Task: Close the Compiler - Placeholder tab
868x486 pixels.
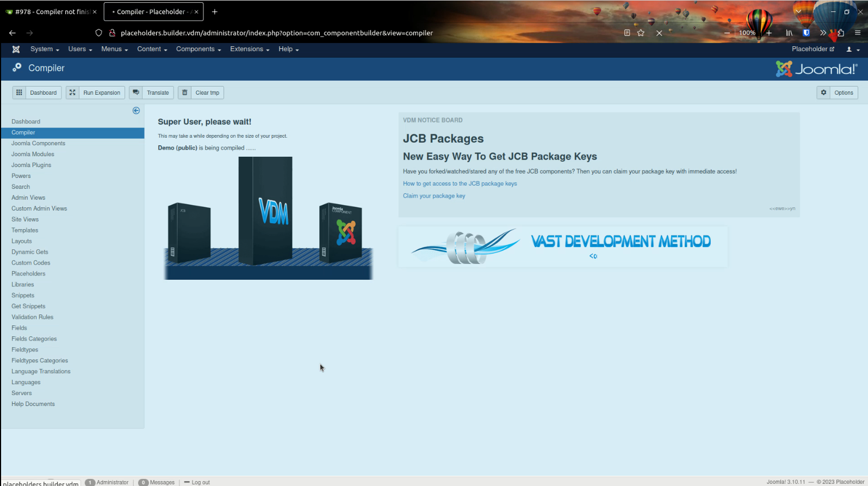Action: (x=196, y=11)
